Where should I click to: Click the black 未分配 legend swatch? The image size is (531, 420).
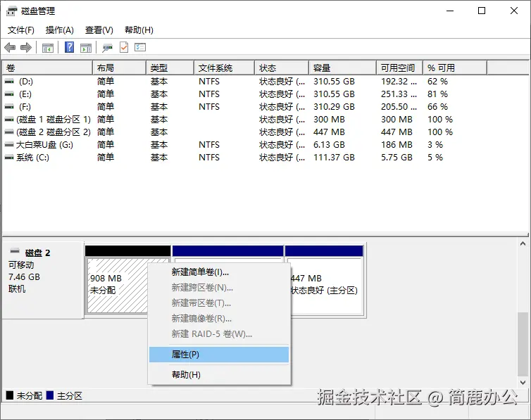click(x=10, y=395)
